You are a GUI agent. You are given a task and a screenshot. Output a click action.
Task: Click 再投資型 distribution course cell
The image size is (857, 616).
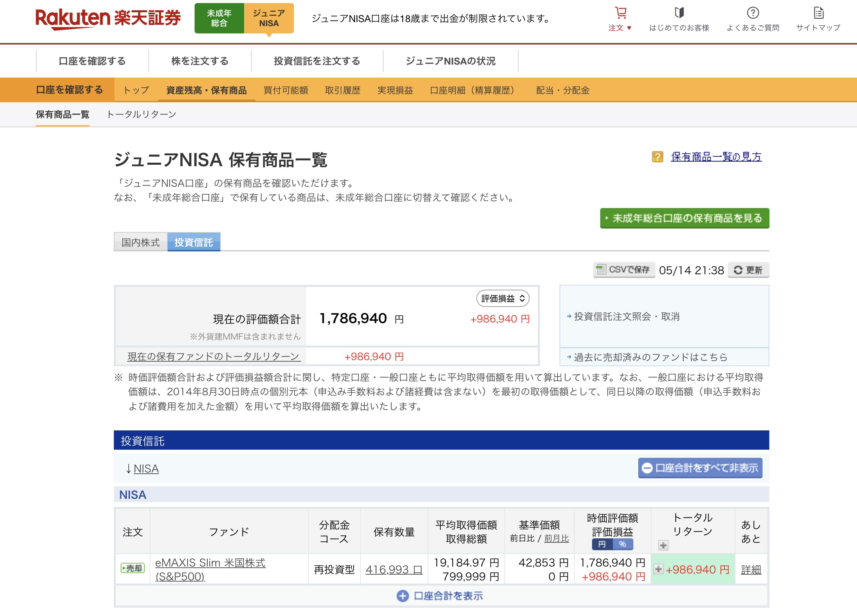[334, 569]
